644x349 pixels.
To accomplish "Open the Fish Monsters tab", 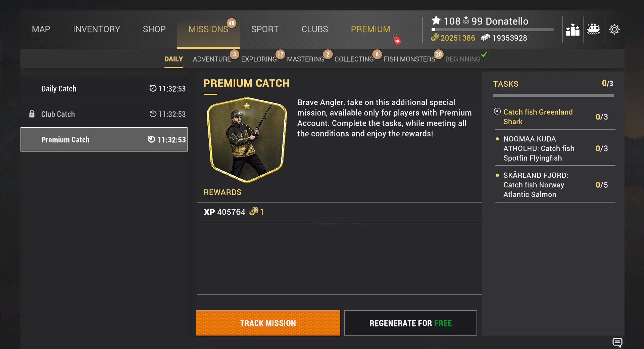I will point(409,59).
